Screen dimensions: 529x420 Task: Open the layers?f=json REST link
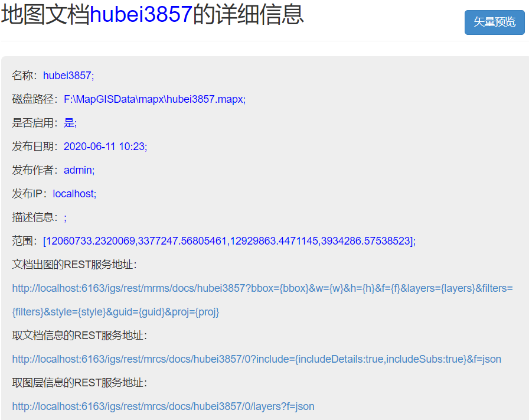[x=163, y=406]
